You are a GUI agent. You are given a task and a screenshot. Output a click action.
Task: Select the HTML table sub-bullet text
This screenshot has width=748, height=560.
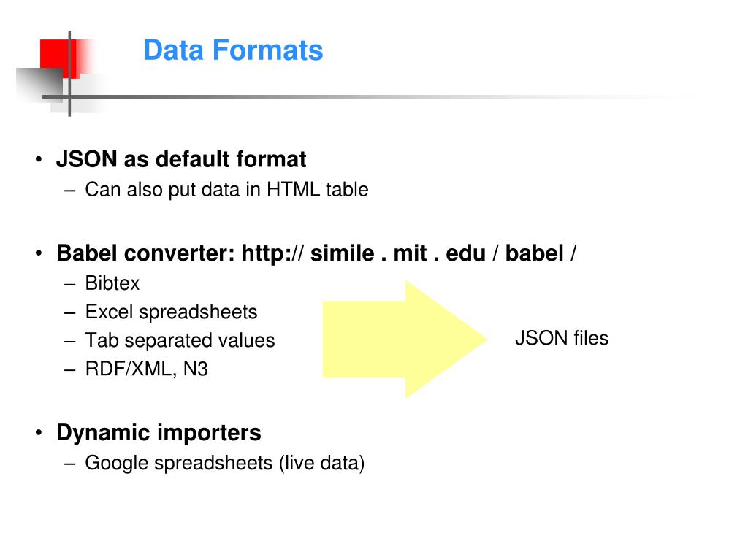point(226,190)
